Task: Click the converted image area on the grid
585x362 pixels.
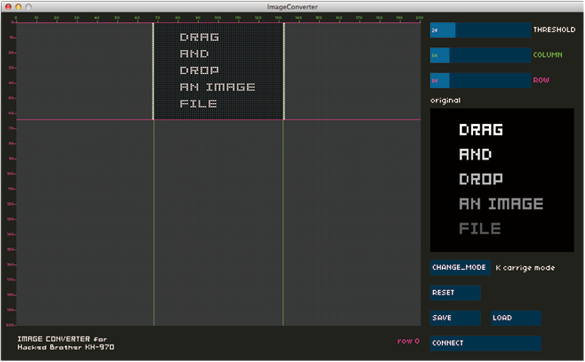Action: point(218,71)
